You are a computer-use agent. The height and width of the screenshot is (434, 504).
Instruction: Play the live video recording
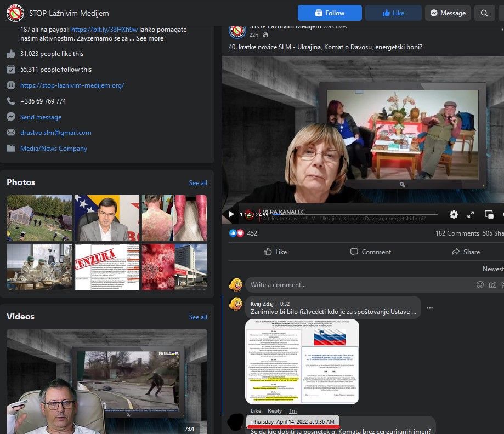pos(231,214)
